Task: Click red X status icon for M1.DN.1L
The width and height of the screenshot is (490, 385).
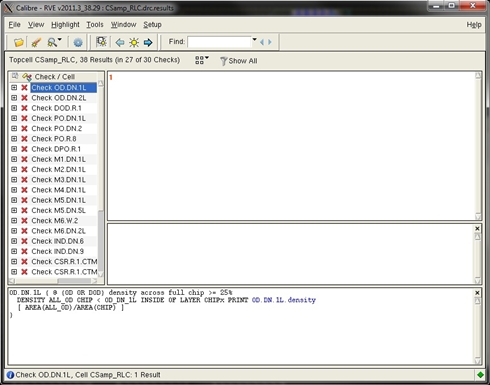Action: (24, 159)
